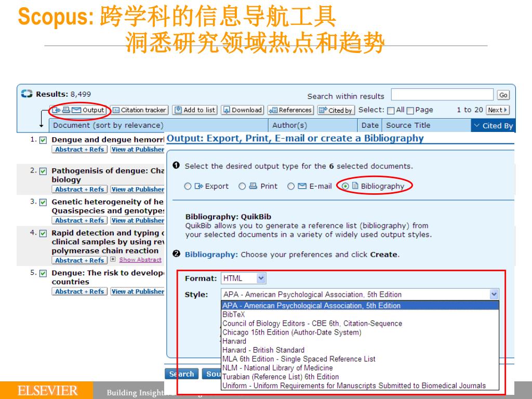The image size is (532, 399).
Task: Open Abstract + Refs for Rapid detection
Action: pos(79,260)
